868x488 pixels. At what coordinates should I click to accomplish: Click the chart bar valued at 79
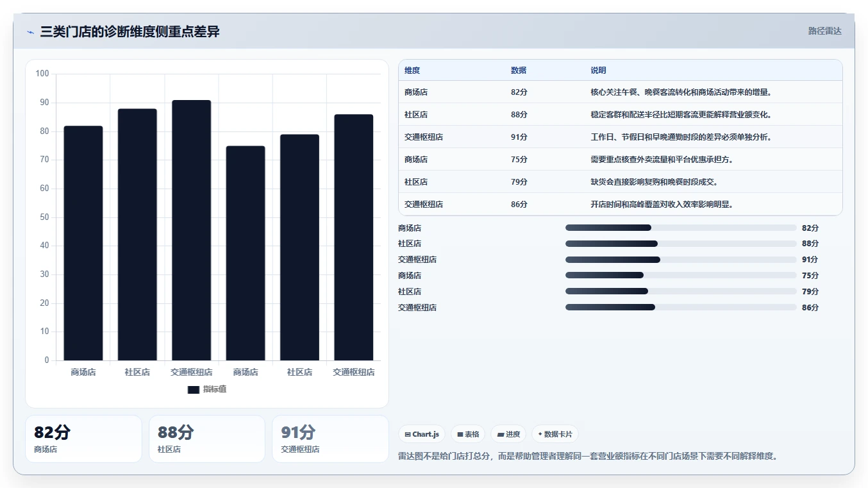299,248
